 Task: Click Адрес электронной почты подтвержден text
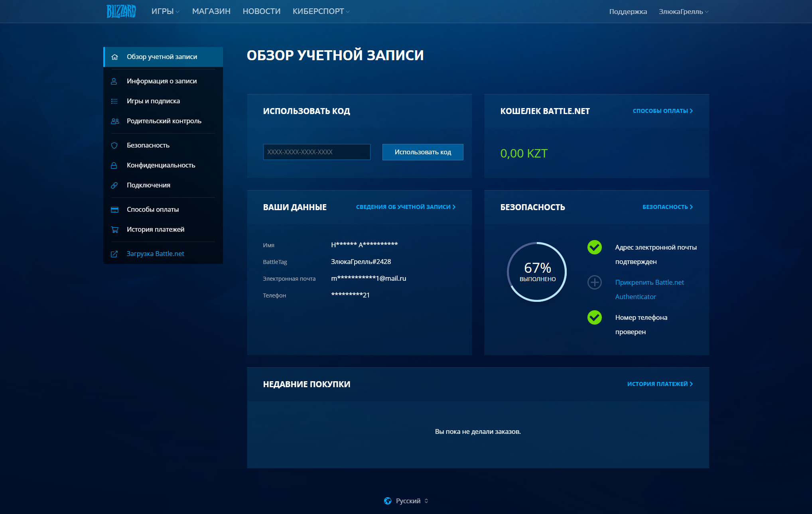(x=656, y=254)
